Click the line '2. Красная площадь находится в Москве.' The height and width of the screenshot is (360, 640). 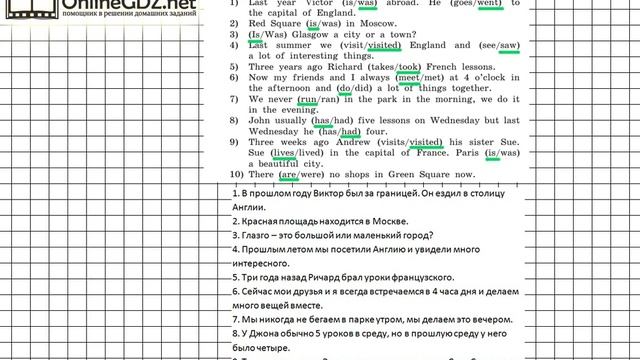pyautogui.click(x=320, y=222)
